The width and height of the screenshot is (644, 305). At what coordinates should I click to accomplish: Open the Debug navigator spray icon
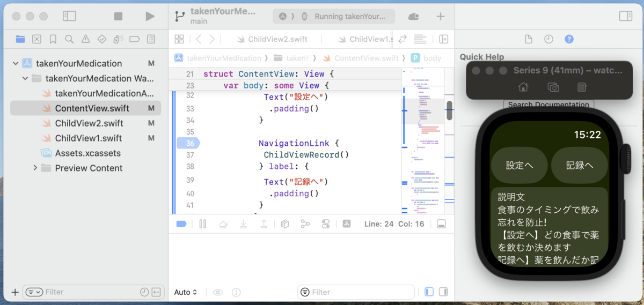(x=118, y=39)
